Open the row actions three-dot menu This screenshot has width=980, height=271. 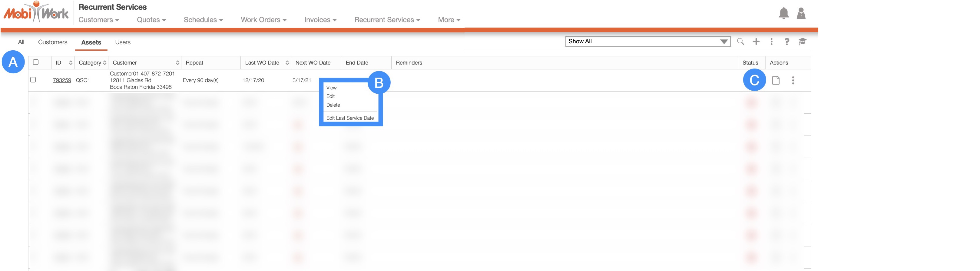(x=793, y=80)
